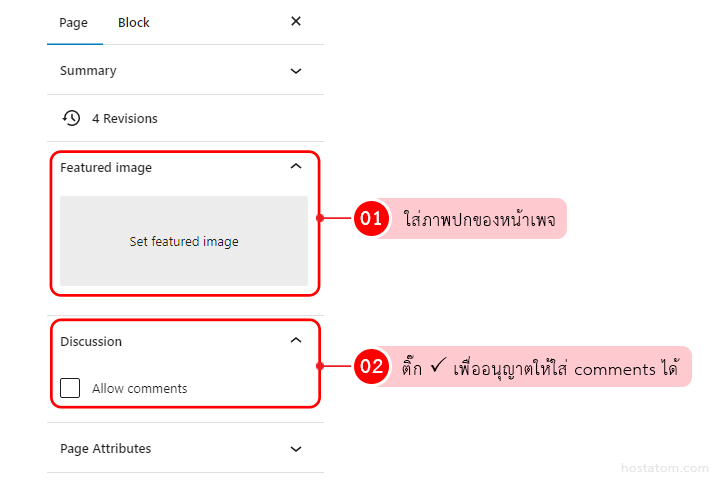Click the red 01 annotation badge
The height and width of the screenshot is (480, 720).
(371, 219)
